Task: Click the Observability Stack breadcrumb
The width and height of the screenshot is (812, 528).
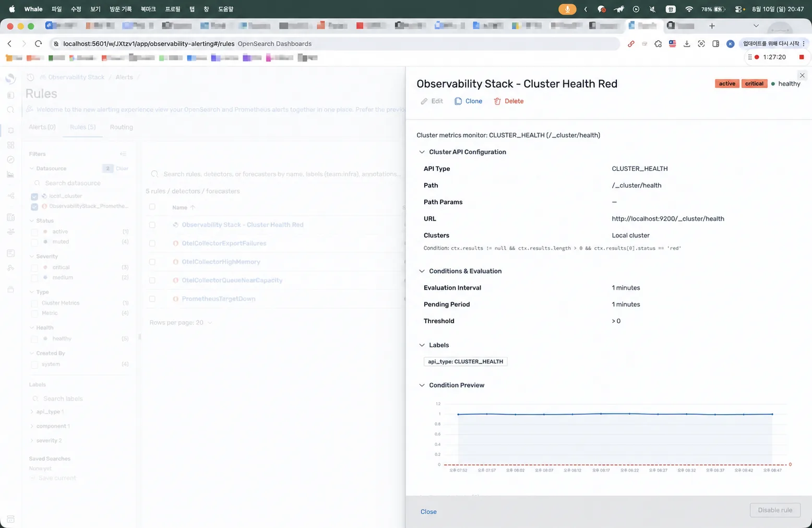Action: [x=76, y=77]
